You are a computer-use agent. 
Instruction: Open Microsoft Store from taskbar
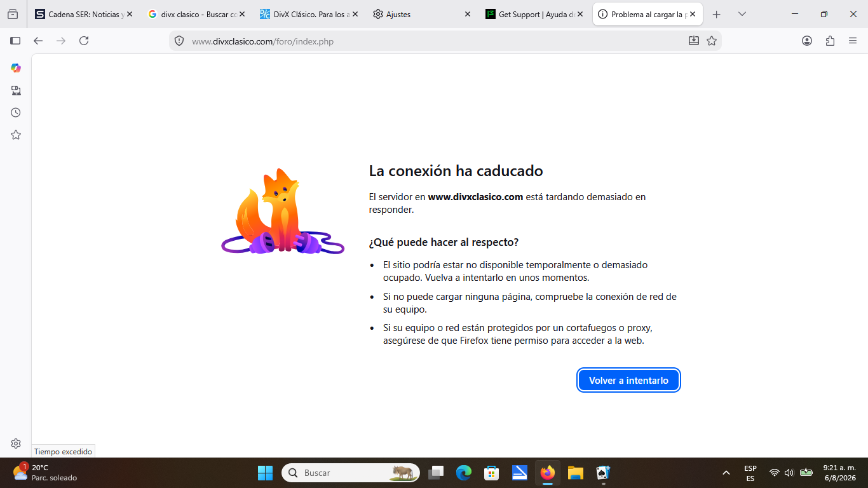pos(492,473)
